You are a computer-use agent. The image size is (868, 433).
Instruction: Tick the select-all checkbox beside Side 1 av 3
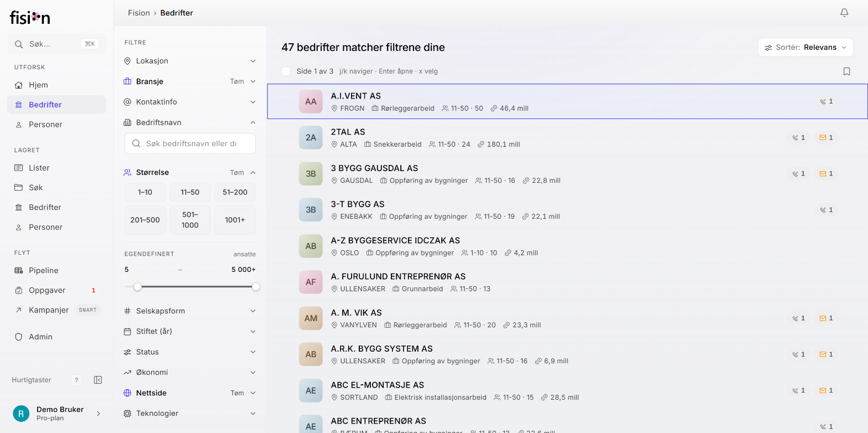(286, 71)
